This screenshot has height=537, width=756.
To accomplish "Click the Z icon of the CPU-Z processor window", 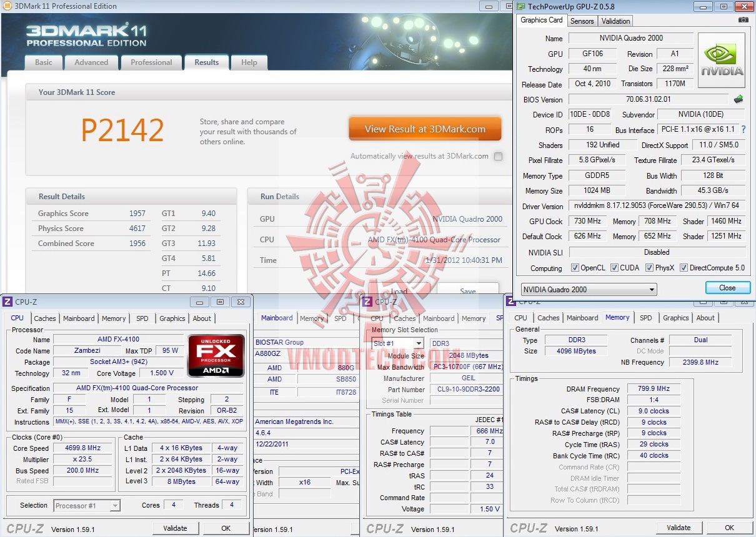I will (x=7, y=302).
